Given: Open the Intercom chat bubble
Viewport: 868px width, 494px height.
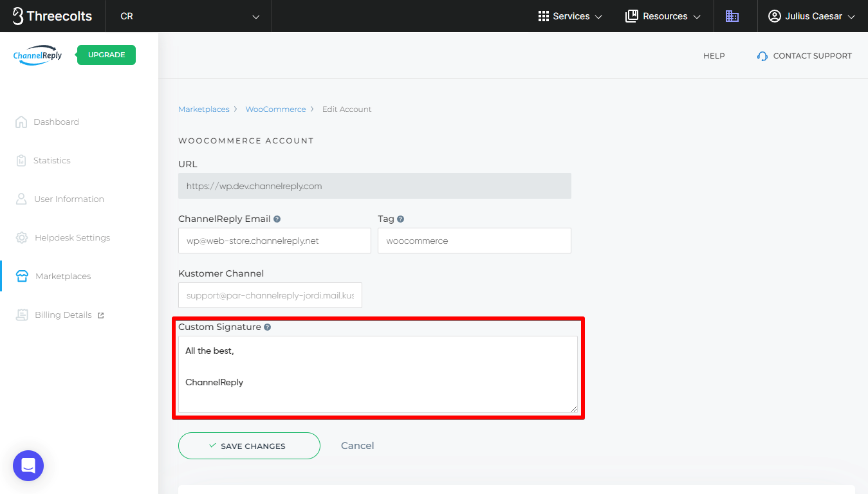Looking at the screenshot, I should pos(28,465).
